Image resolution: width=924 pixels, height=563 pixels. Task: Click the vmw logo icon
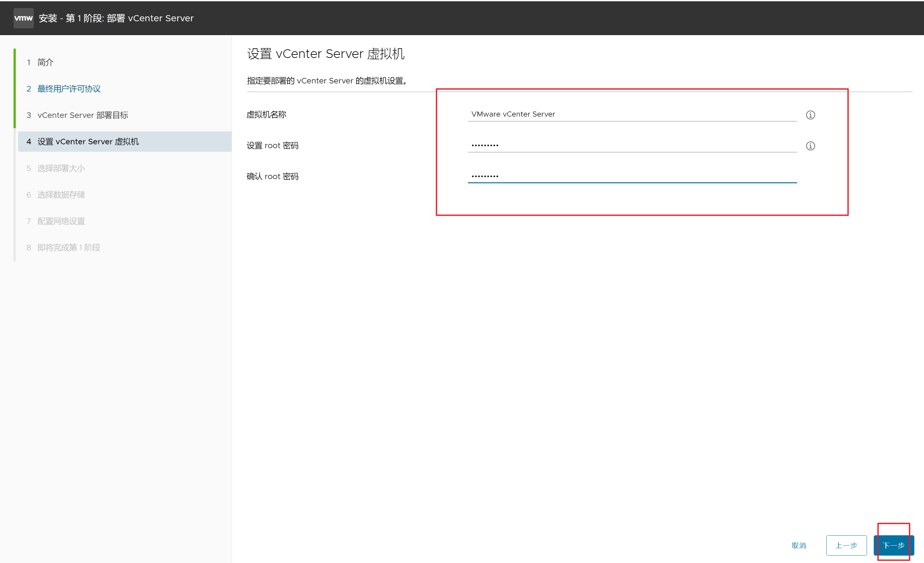coord(23,18)
